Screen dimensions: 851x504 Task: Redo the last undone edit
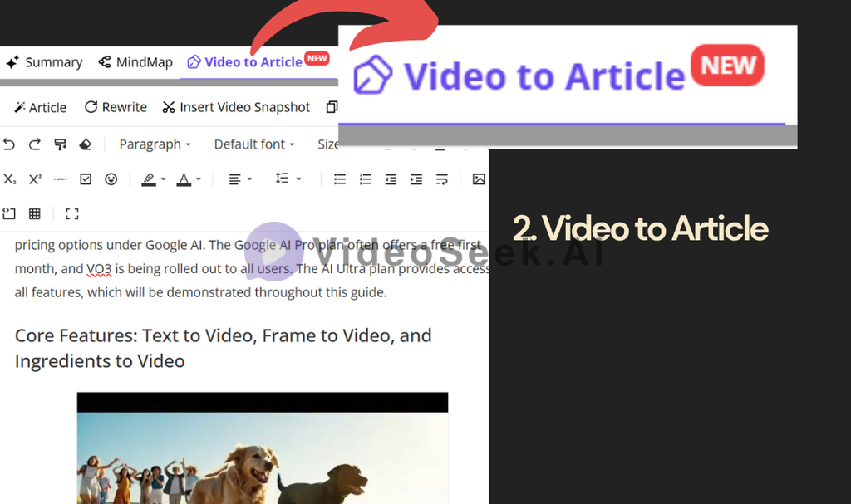[35, 144]
